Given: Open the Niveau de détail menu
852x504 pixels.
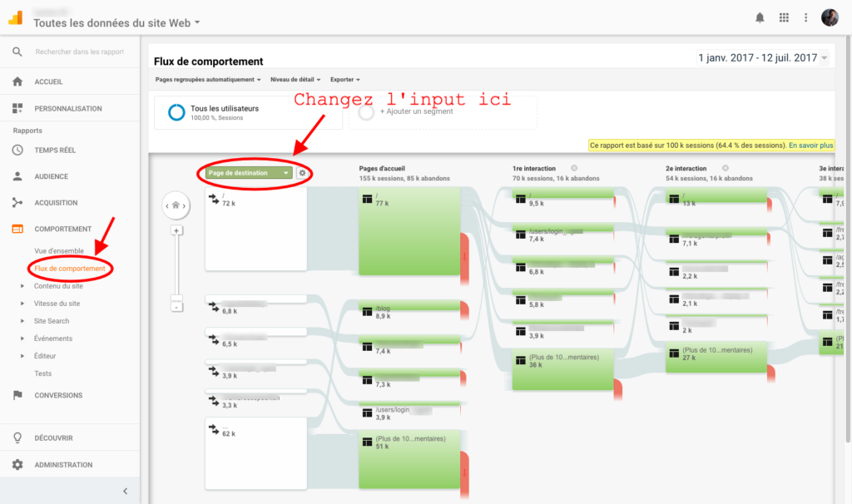Looking at the screenshot, I should (x=296, y=80).
